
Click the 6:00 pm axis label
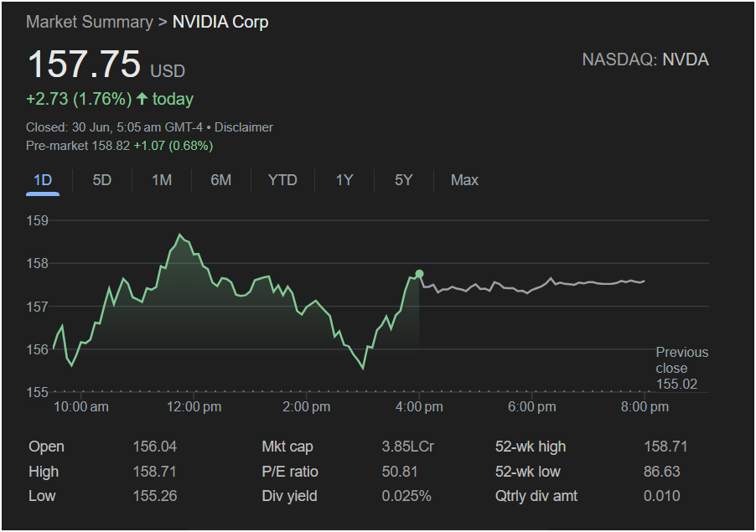click(532, 406)
